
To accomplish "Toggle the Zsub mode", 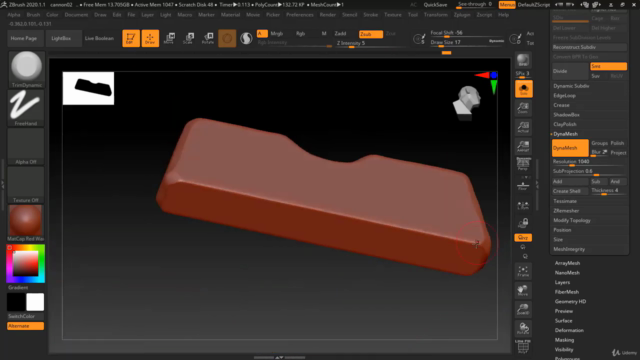I will pyautogui.click(x=371, y=34).
